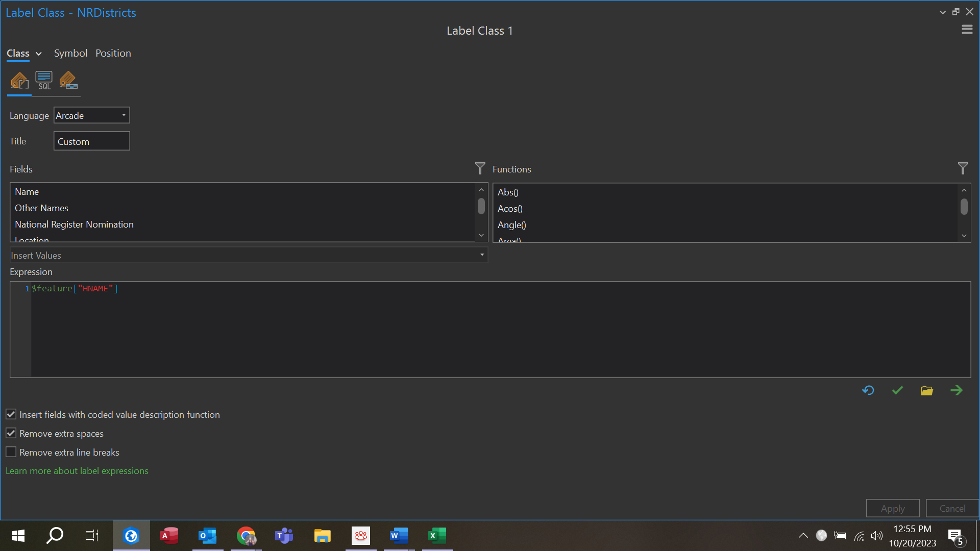Open Learn more about label expressions
This screenshot has width=980, height=551.
(77, 470)
